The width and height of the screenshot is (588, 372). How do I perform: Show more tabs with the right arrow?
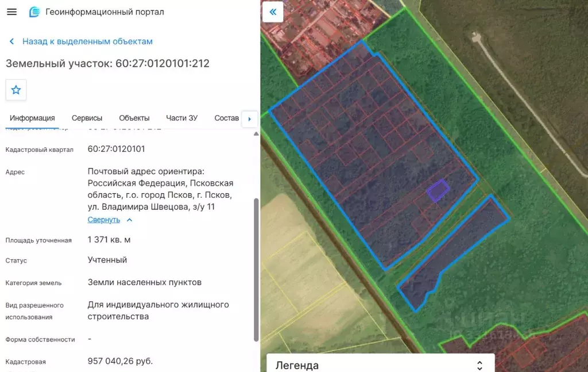(250, 119)
